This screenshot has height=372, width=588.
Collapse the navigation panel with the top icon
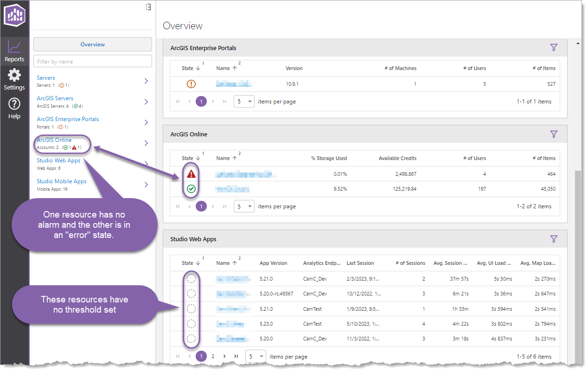tap(148, 7)
